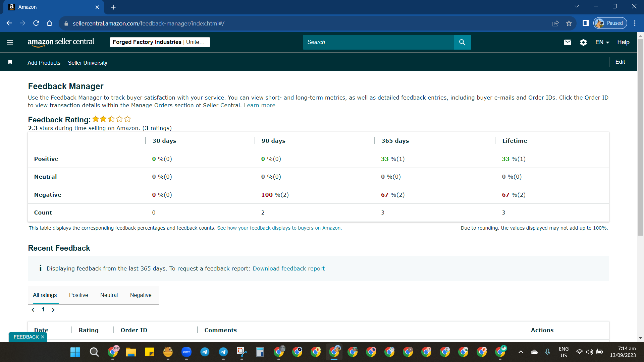This screenshot has width=644, height=362.
Task: Toggle the browser side panel
Action: [x=586, y=23]
